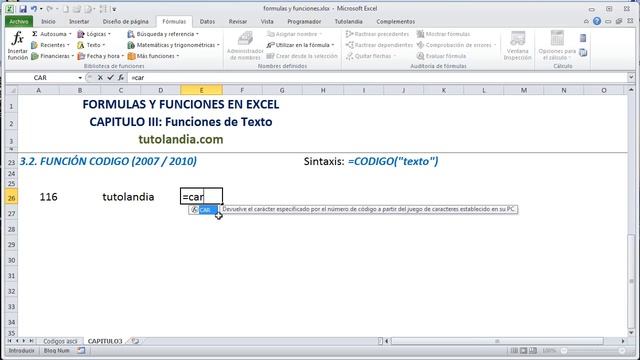
Task: Click the macro recording icon in status bar
Action: [82, 351]
